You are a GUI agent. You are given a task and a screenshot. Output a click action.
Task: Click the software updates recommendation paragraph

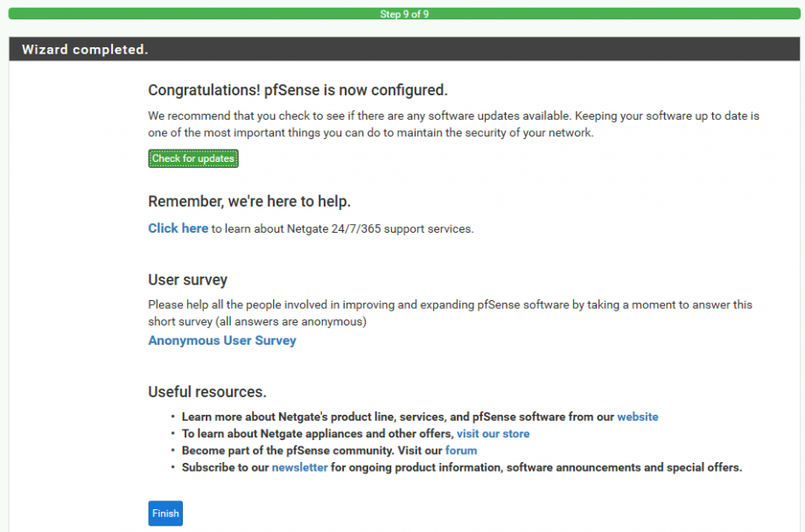[x=453, y=124]
